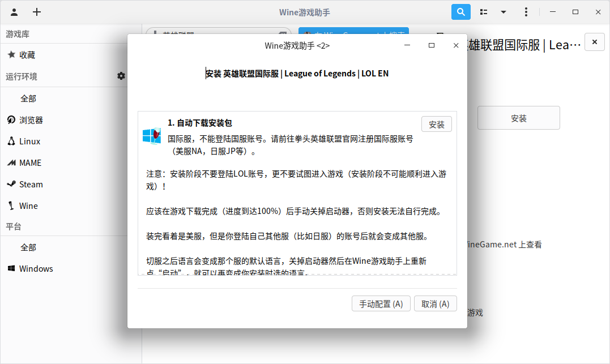This screenshot has height=364, width=610.
Task: Click the main window title Wine游戏助手
Action: 305,12
